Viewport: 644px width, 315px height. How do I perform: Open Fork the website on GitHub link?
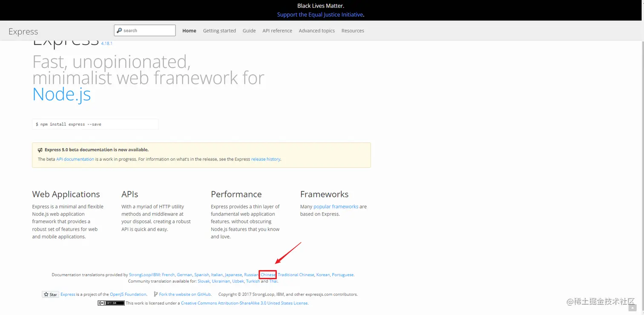point(185,295)
